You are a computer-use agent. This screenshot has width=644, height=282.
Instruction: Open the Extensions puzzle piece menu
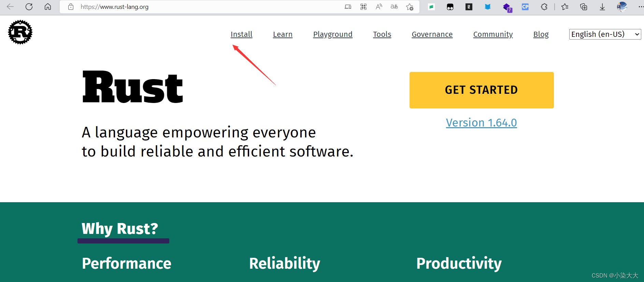544,7
